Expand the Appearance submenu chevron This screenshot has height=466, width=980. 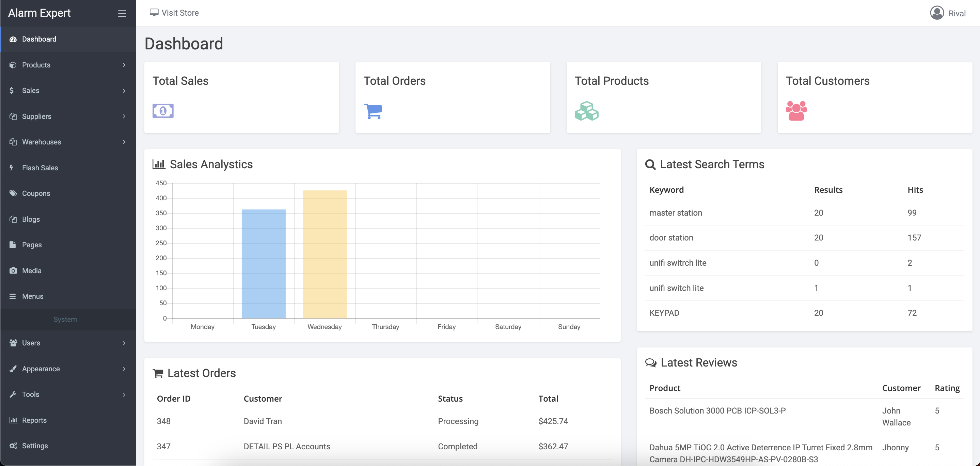pos(124,369)
